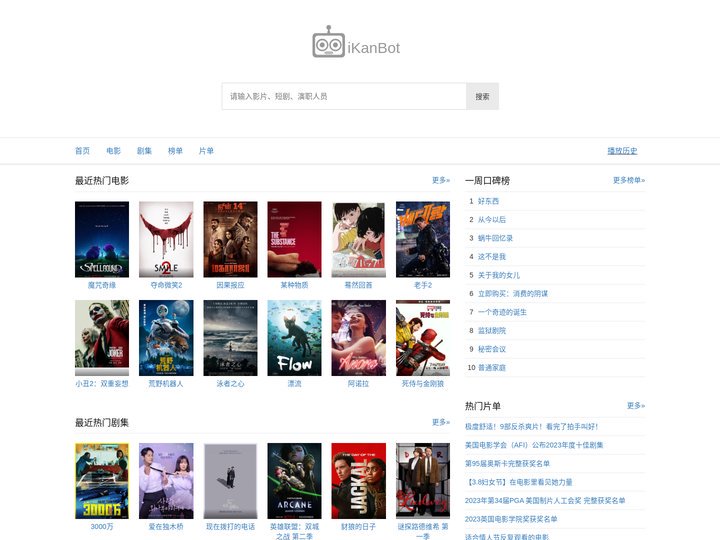Open the Deadpool and Wolverine poster
Image resolution: width=720 pixels, height=540 pixels.
(x=423, y=338)
